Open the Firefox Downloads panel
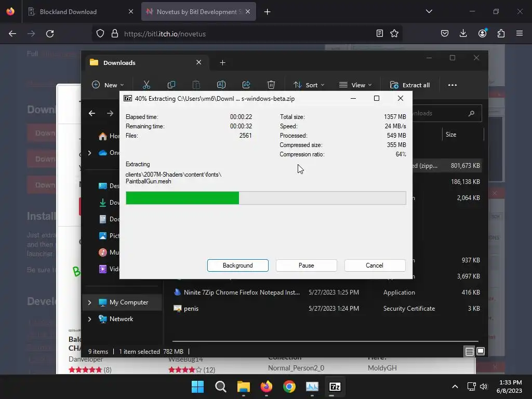The width and height of the screenshot is (532, 399). (463, 33)
